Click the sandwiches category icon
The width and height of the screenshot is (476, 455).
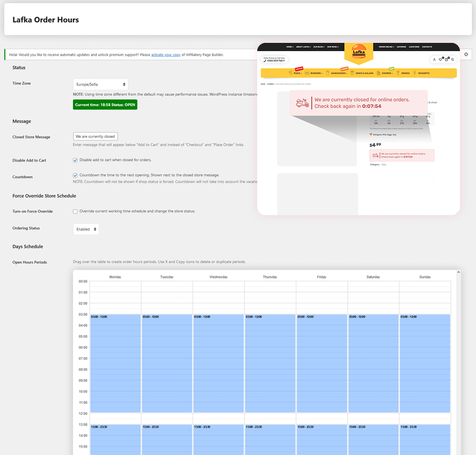[x=327, y=73]
